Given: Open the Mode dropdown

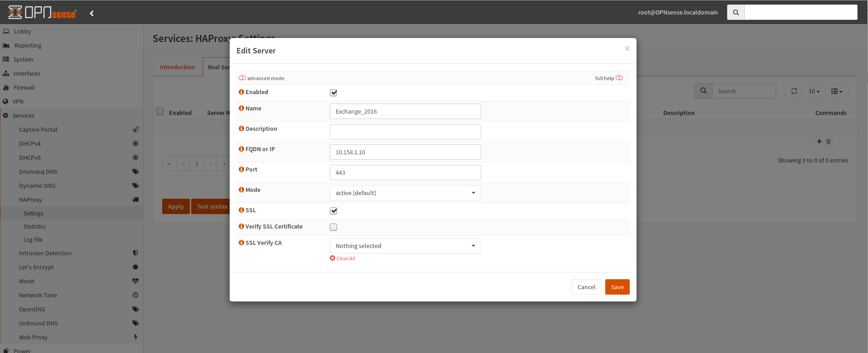Looking at the screenshot, I should coord(405,193).
